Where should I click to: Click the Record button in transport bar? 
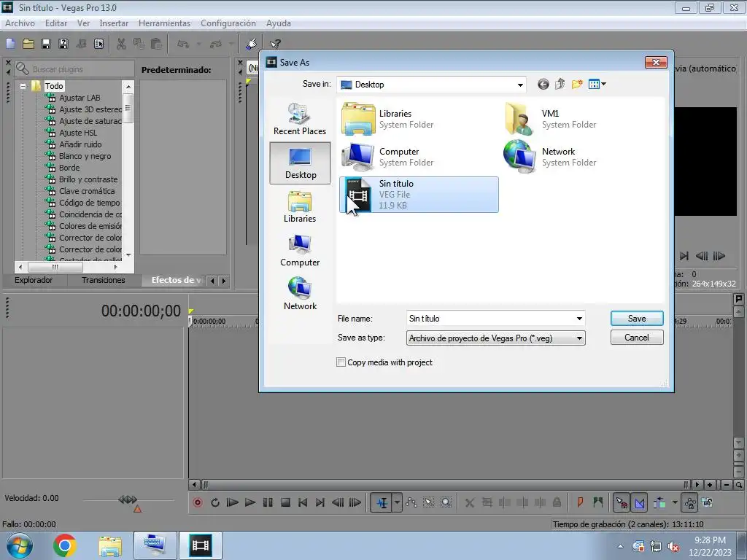point(198,502)
